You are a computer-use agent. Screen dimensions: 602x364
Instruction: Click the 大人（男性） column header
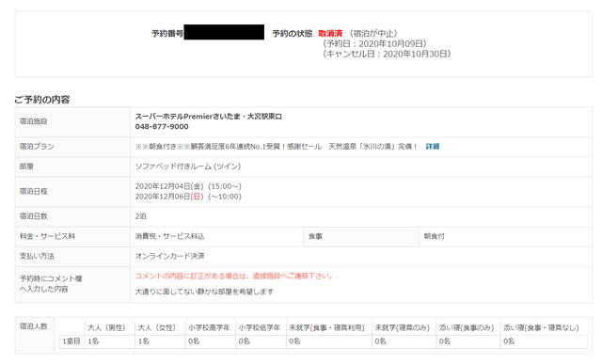pyautogui.click(x=106, y=328)
